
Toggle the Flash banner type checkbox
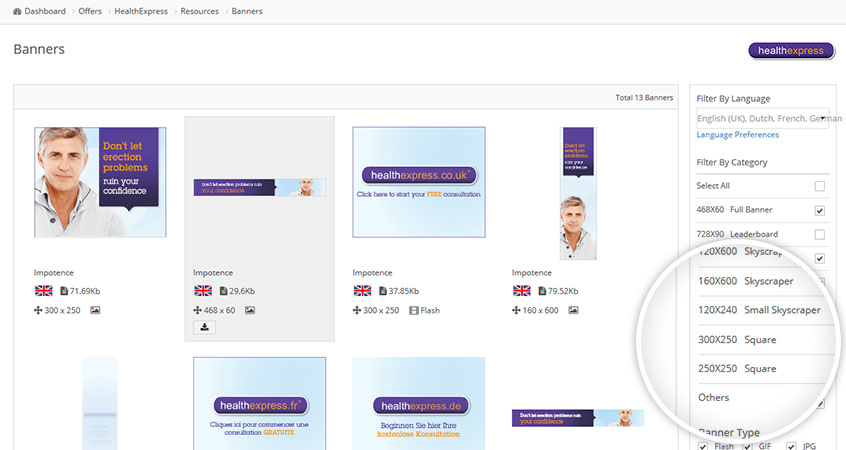point(702,446)
